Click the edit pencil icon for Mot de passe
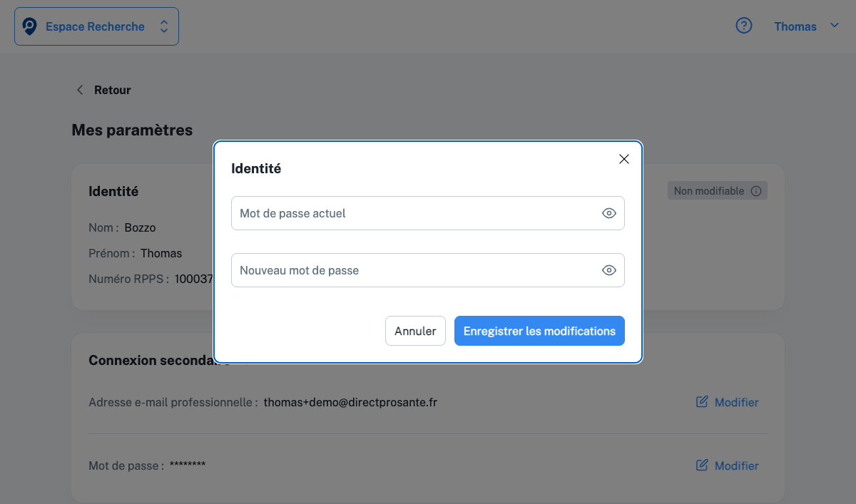This screenshot has width=856, height=504. (702, 466)
